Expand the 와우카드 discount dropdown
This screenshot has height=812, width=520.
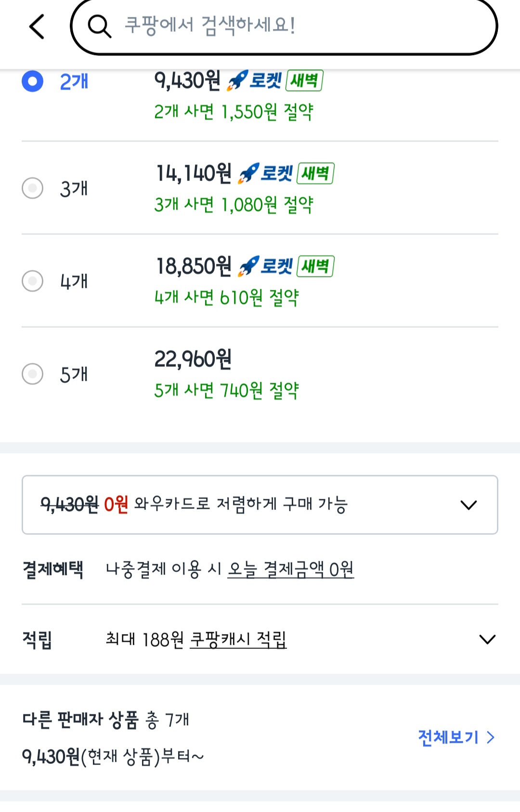click(x=468, y=505)
